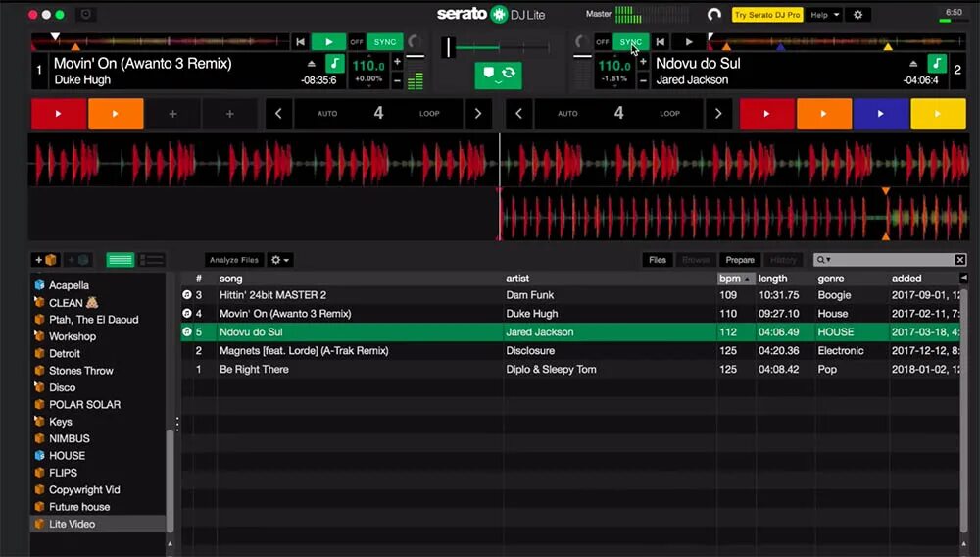Screen dimensions: 980x557
Task: Play deck 2 track
Action: click(x=689, y=42)
